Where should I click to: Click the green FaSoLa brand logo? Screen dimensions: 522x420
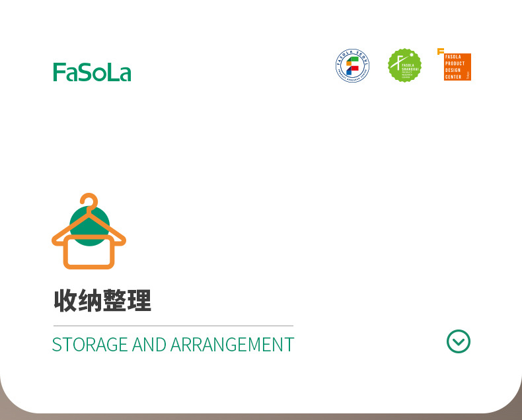pos(93,72)
